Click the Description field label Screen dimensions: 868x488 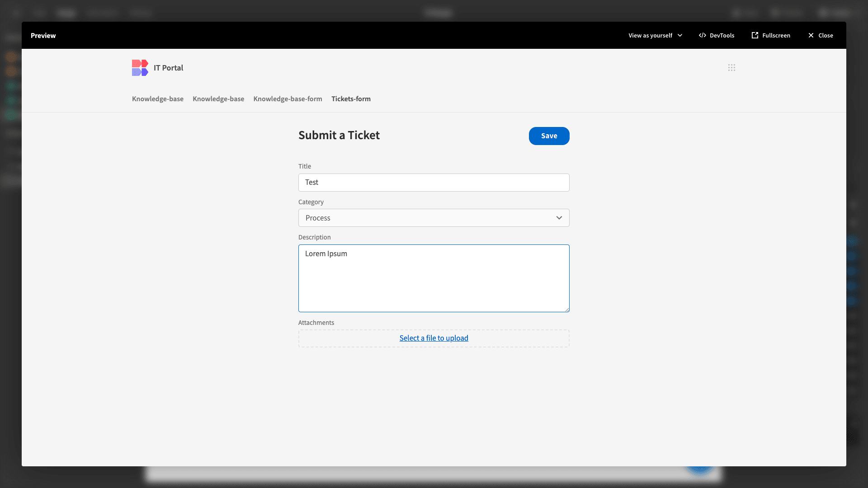(x=315, y=237)
